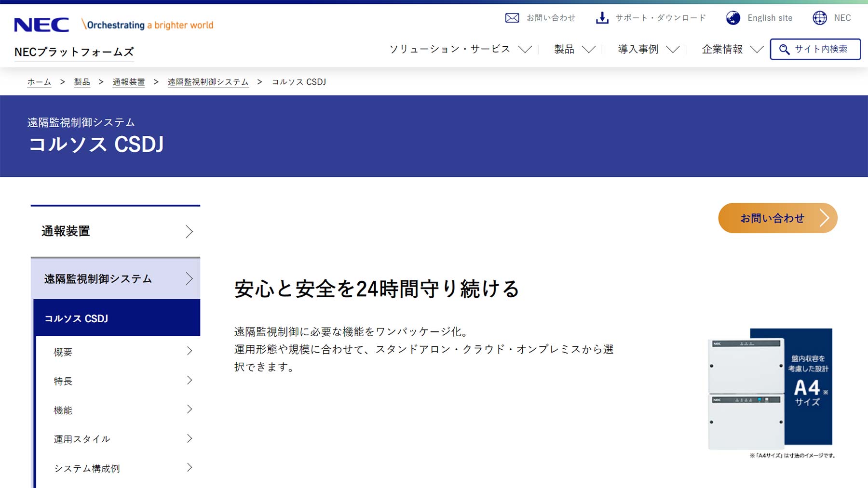This screenshot has width=868, height=488.
Task: Go to 遠隔監視制御システム breadcrumb link
Action: [208, 82]
